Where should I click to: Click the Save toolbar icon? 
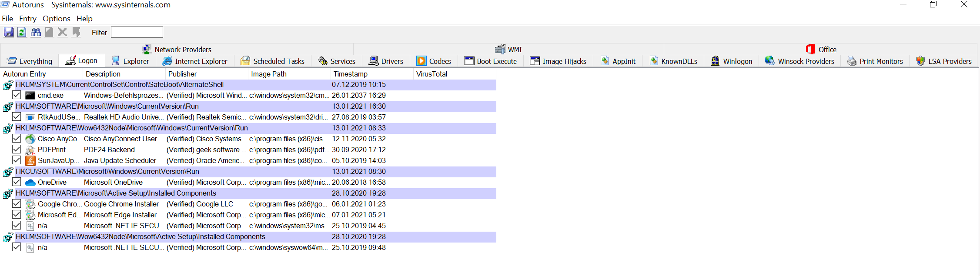click(x=9, y=32)
